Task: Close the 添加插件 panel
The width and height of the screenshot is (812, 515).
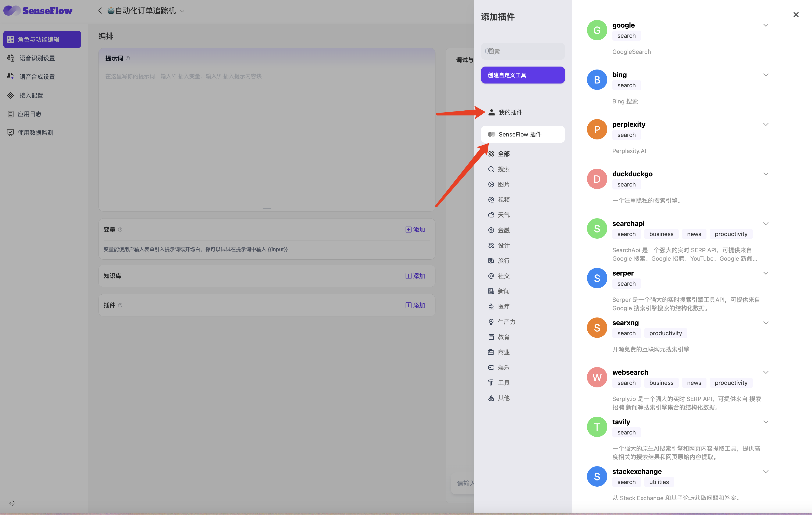Action: click(796, 14)
